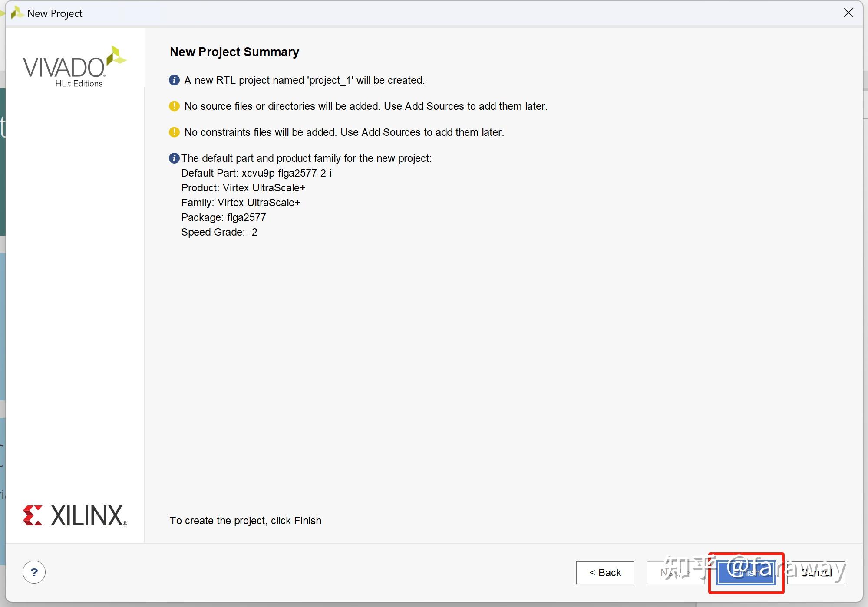Close the New Project dialog

coord(848,13)
